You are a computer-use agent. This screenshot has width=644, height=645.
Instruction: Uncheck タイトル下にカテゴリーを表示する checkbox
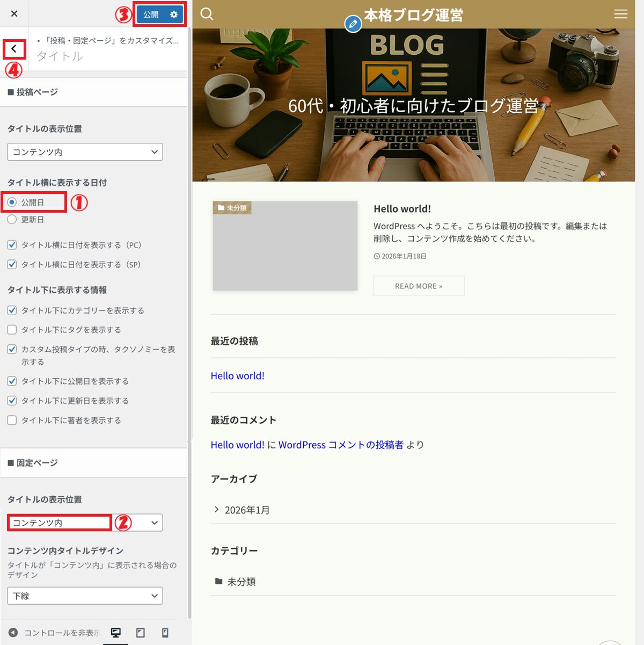tap(12, 310)
